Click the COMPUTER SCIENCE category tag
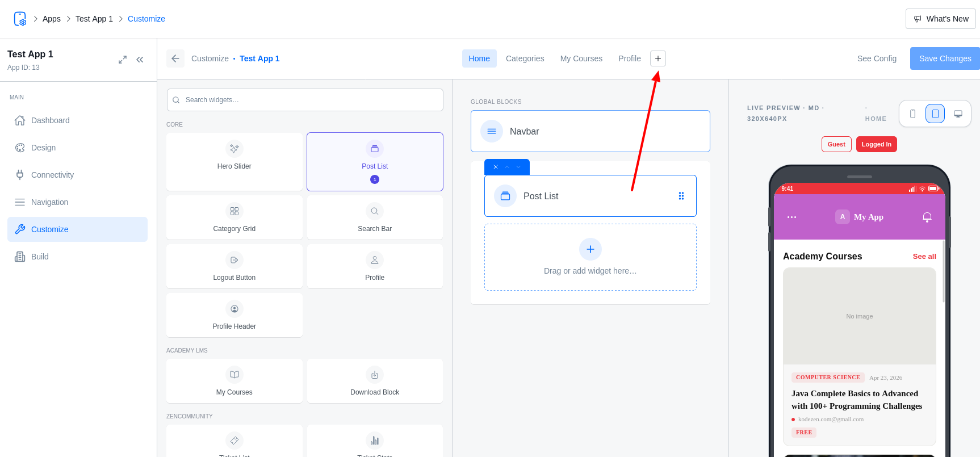 click(828, 378)
